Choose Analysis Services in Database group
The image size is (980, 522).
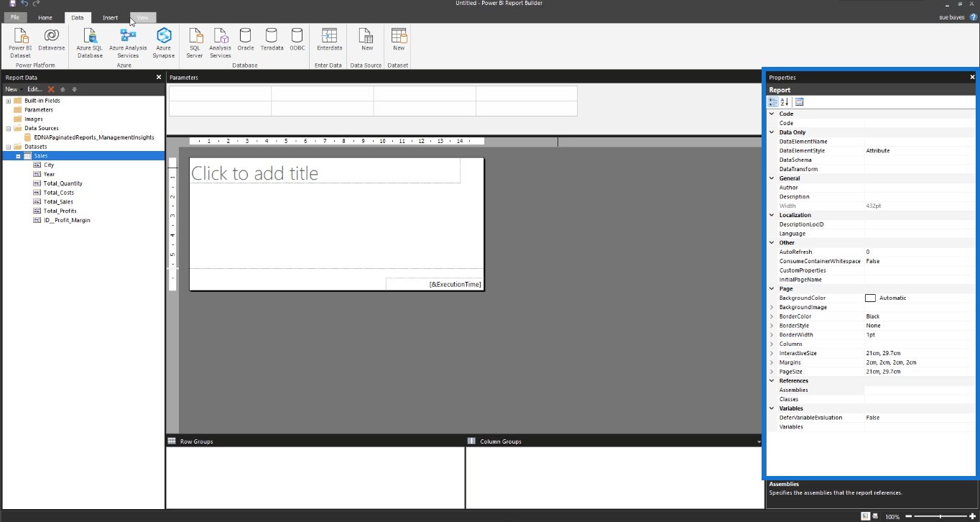pyautogui.click(x=220, y=43)
